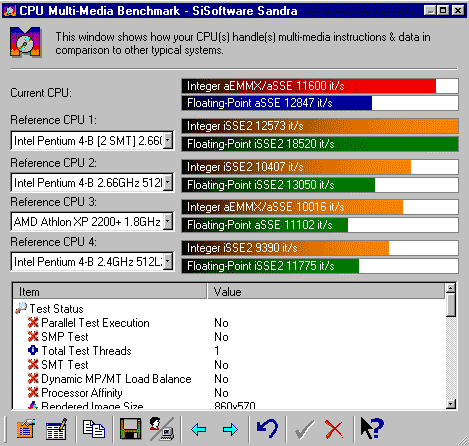Open the Reference CPU 3 dropdown
The image size is (469, 446).
point(168,221)
